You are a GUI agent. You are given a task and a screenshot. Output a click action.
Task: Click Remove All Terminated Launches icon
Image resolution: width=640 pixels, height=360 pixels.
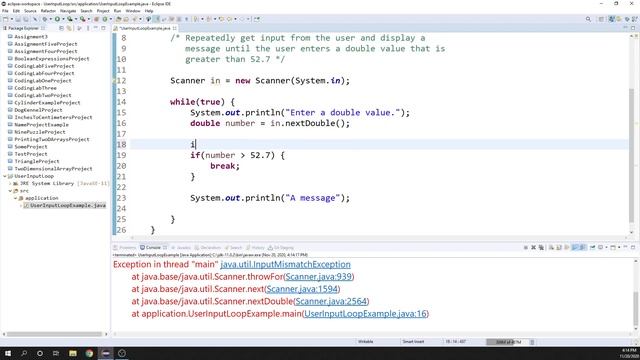pos(541,248)
